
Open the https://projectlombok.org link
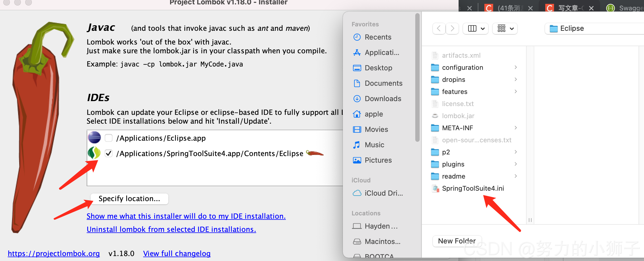[54, 253]
